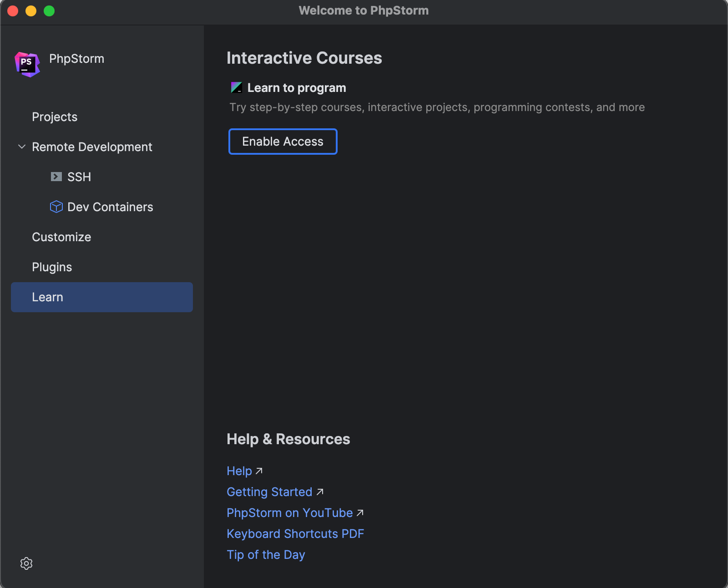Viewport: 728px width, 588px height.
Task: Click the SSH terminal icon
Action: [56, 177]
